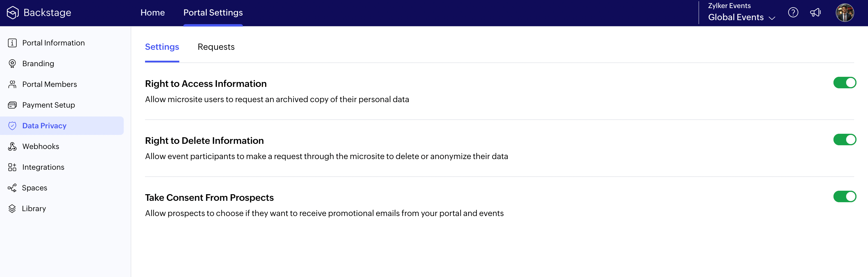The width and height of the screenshot is (868, 277).
Task: Open Portal Information in sidebar
Action: [53, 43]
